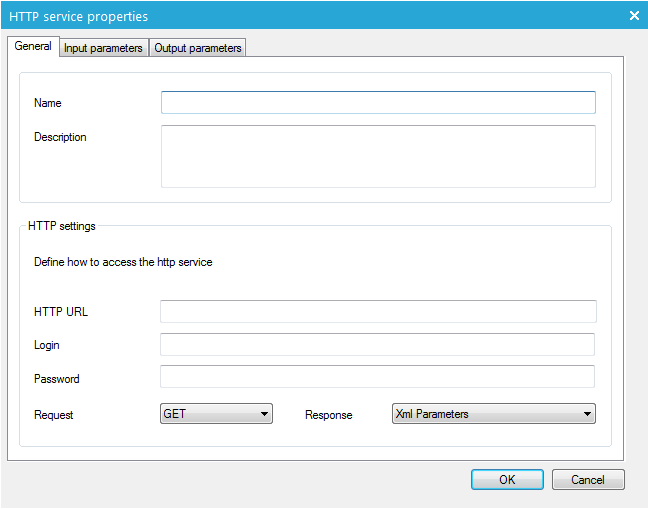
Task: Click the Request label text
Action: (x=54, y=415)
